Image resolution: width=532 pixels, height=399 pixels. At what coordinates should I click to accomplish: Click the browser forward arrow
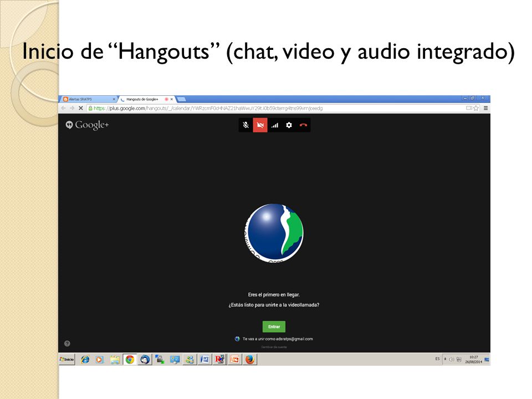point(72,108)
